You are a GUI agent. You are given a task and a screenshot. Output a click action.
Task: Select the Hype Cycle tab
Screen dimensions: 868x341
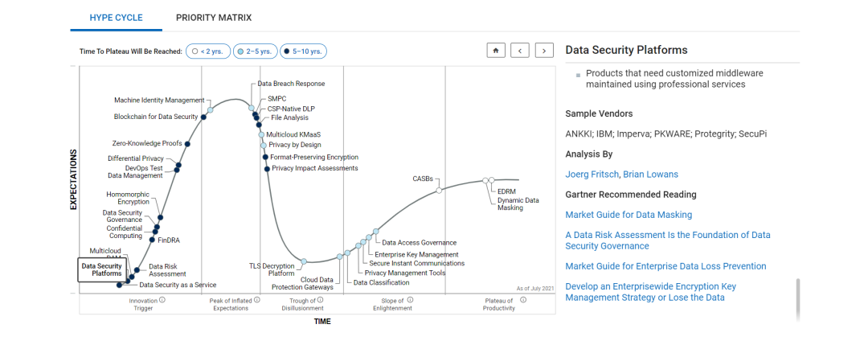tap(117, 18)
